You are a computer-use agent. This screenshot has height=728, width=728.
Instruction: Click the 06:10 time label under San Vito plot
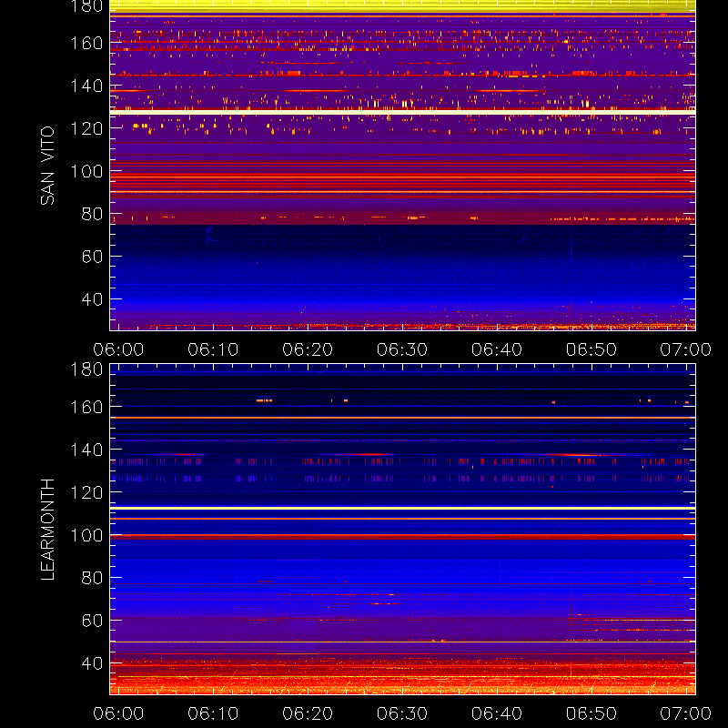coord(213,349)
